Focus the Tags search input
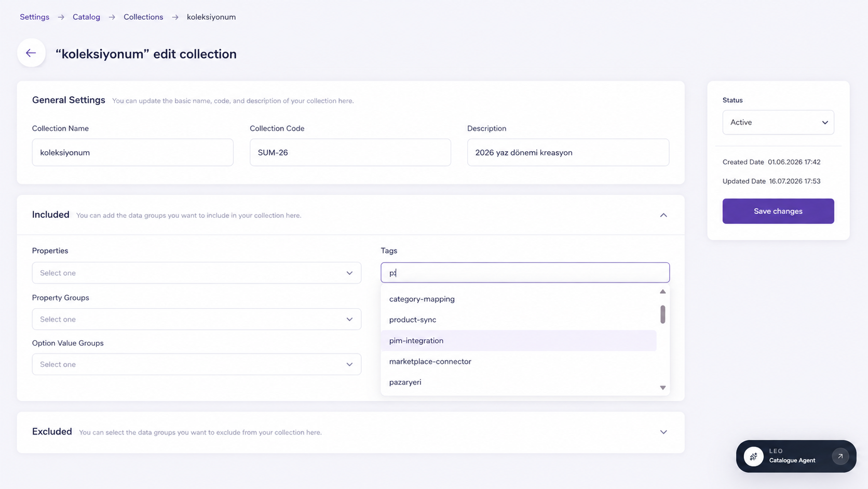Viewport: 868px width, 489px height. point(525,273)
